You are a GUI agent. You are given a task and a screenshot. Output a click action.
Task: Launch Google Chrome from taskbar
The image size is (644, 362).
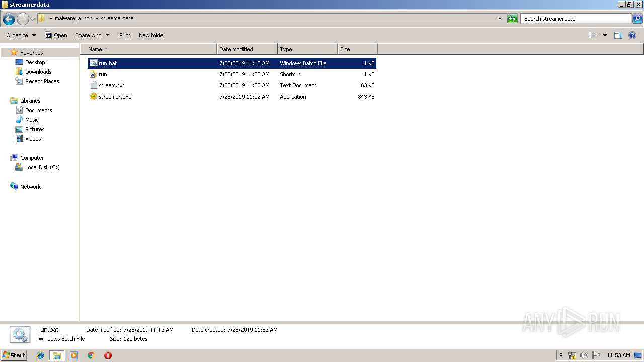[91, 355]
